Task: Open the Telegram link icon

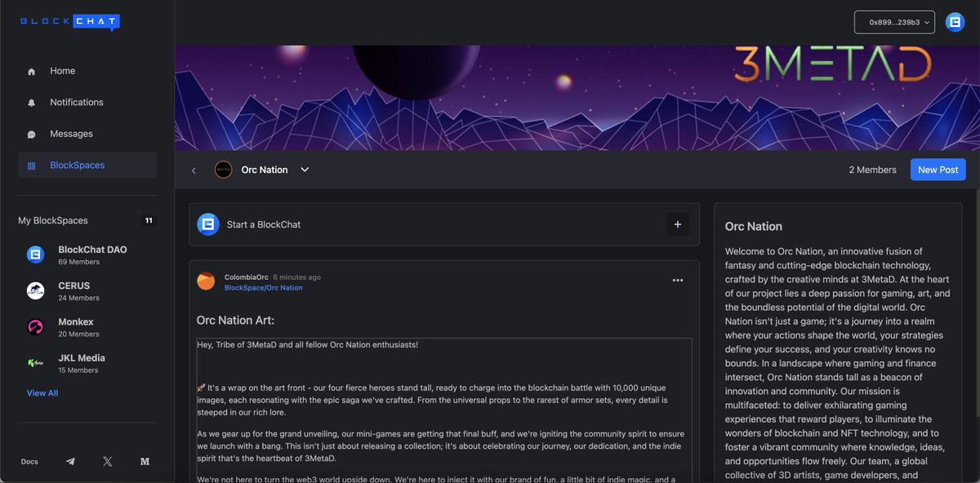Action: coord(70,462)
